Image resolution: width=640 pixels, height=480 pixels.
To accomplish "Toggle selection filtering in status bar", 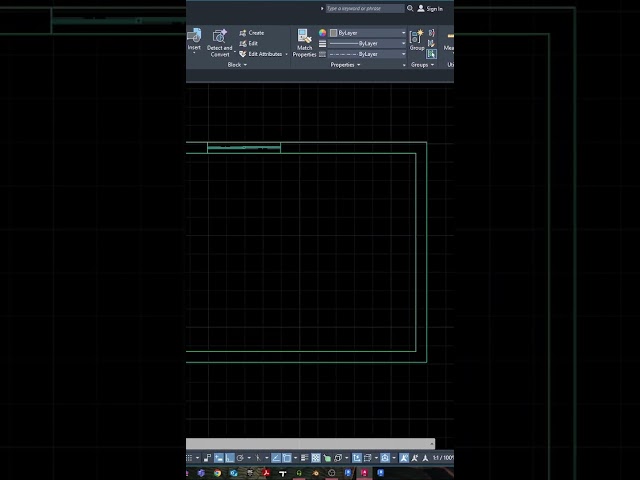I will [367, 458].
